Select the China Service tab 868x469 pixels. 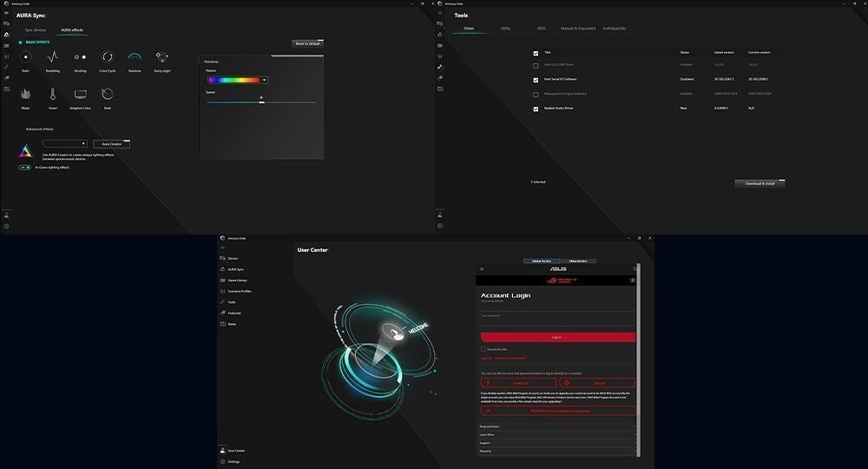point(578,261)
